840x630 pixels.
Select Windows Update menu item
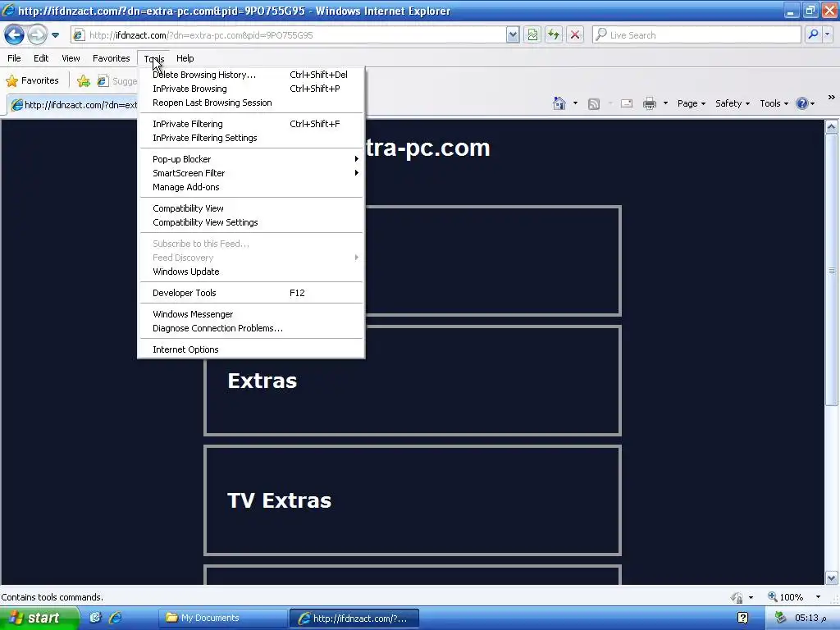point(251,272)
